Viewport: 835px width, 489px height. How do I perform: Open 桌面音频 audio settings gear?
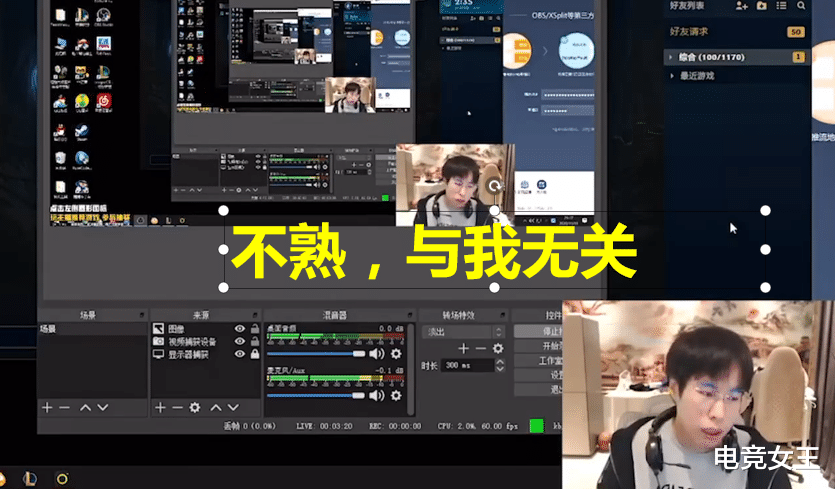click(x=396, y=354)
